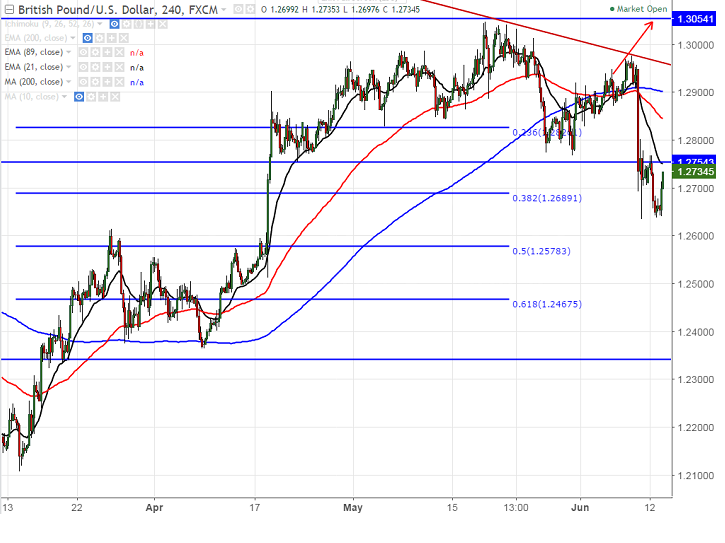Click the 1.27543 blue price label
Viewport: 725px width, 543px height.
coord(695,160)
